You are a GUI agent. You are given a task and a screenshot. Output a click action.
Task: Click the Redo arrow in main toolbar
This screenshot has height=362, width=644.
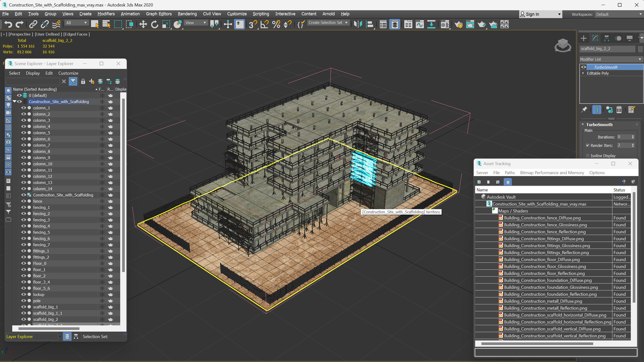click(x=19, y=24)
